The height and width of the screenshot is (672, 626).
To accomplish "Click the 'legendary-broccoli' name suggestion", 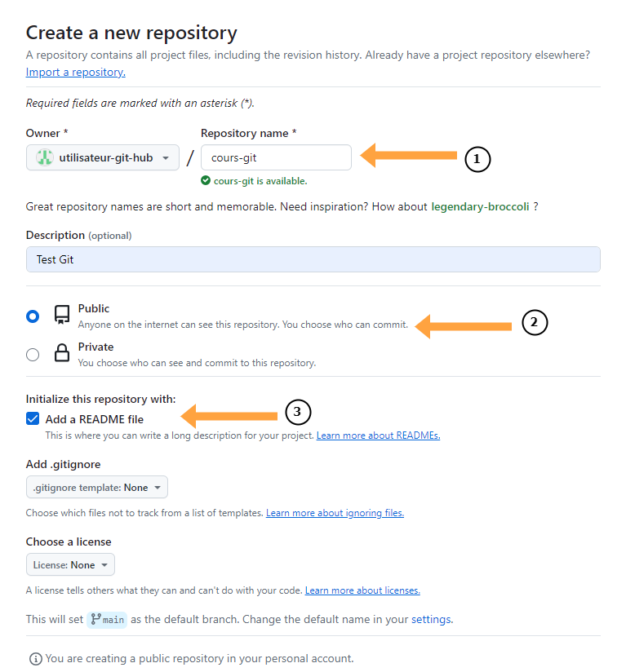I will pos(480,206).
